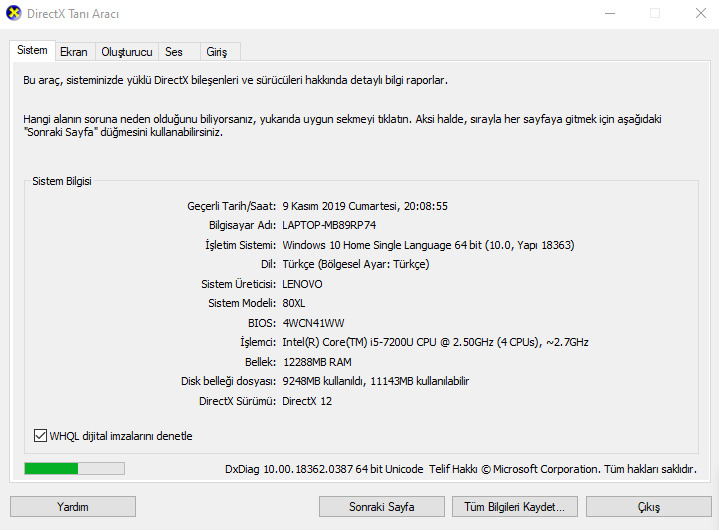This screenshot has height=530, width=719.
Task: Go to next page with Sonraki Sayfa
Action: pos(382,507)
